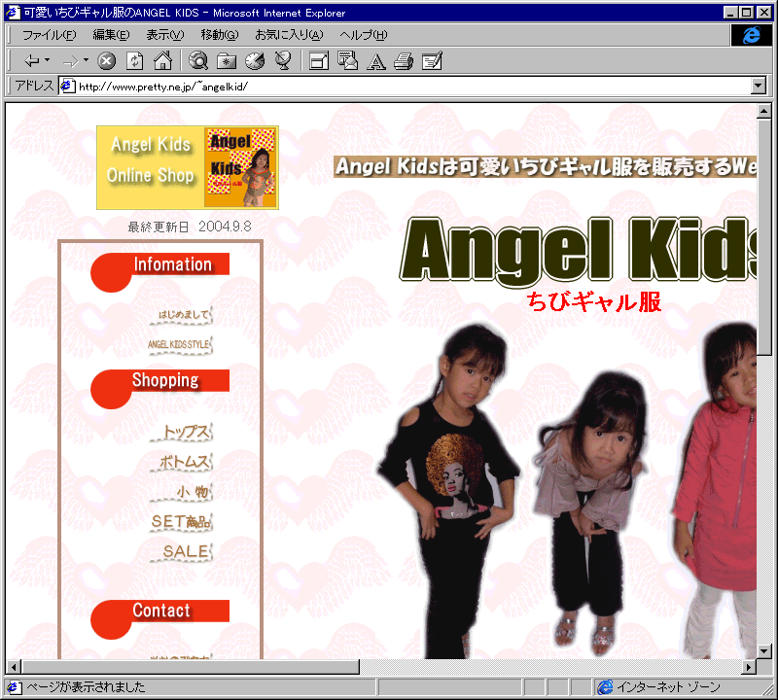Click the horizontal scrollbar right arrow
Image resolution: width=778 pixels, height=700 pixels.
749,667
